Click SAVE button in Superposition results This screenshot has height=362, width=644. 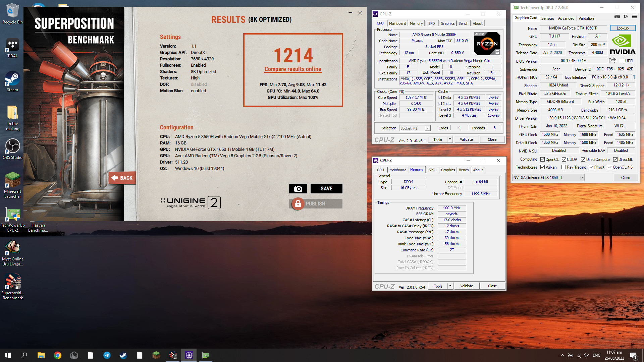pos(326,189)
